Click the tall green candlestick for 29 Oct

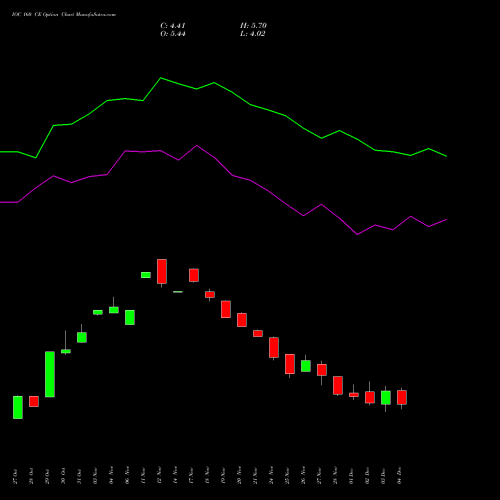pos(50,374)
